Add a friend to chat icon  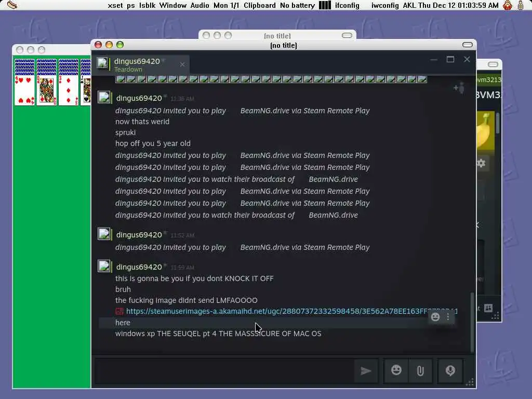(x=459, y=88)
